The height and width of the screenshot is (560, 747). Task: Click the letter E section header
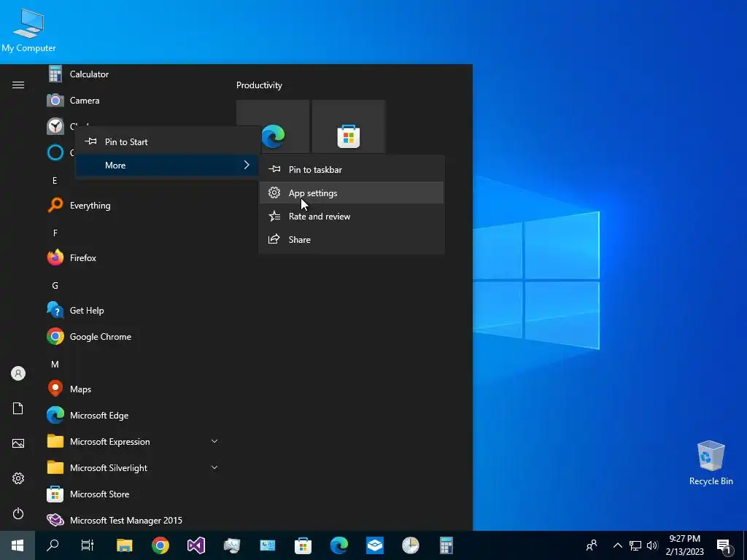click(55, 181)
